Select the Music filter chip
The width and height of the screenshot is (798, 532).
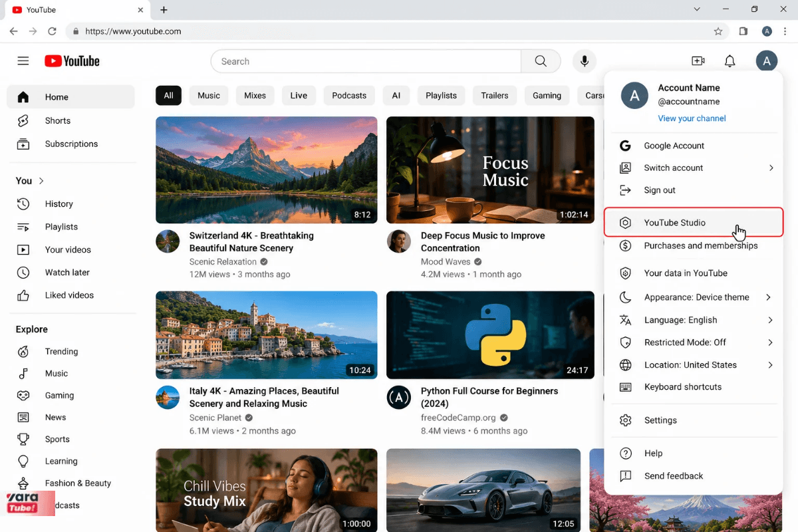[209, 95]
